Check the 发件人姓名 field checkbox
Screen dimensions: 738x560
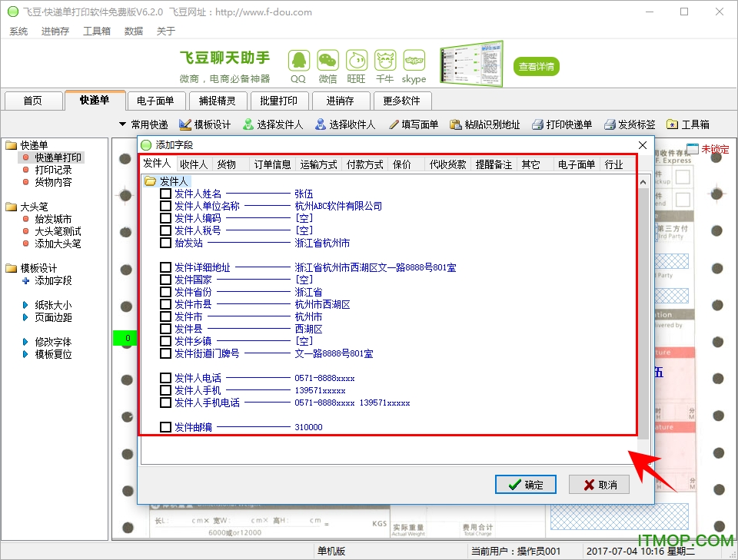tap(166, 194)
